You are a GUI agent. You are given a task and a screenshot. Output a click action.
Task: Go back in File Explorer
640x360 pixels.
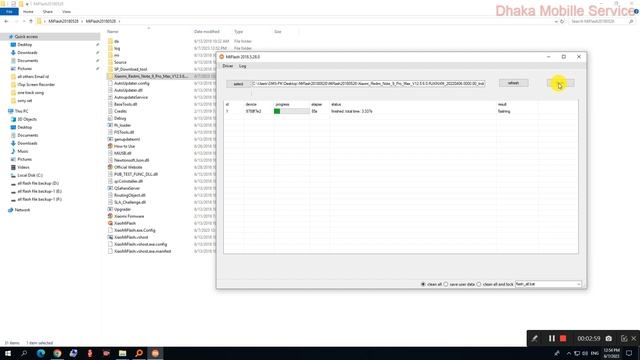tap(6, 21)
